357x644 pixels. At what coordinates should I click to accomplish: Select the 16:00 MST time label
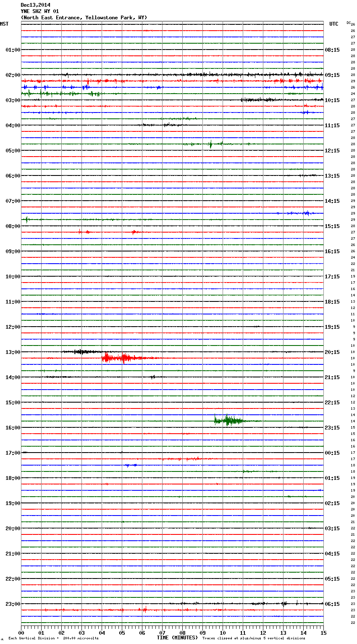tap(13, 428)
